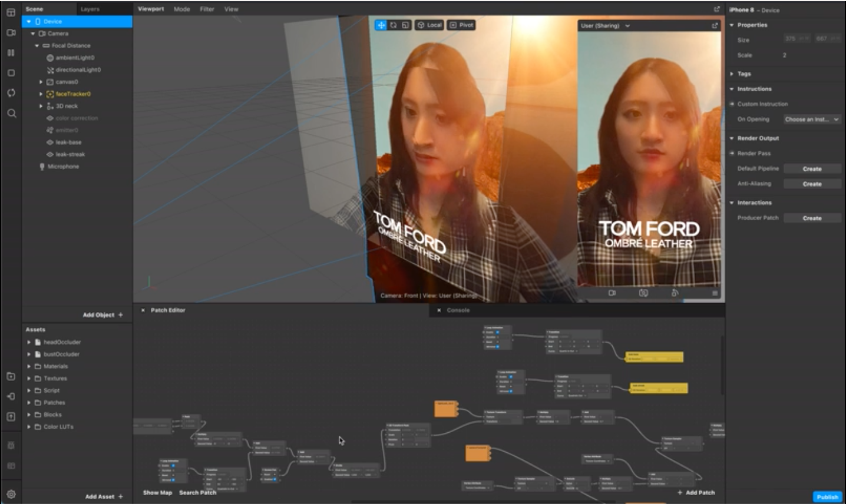846x504 pixels.
Task: Collapse the Render Output section
Action: click(x=732, y=138)
